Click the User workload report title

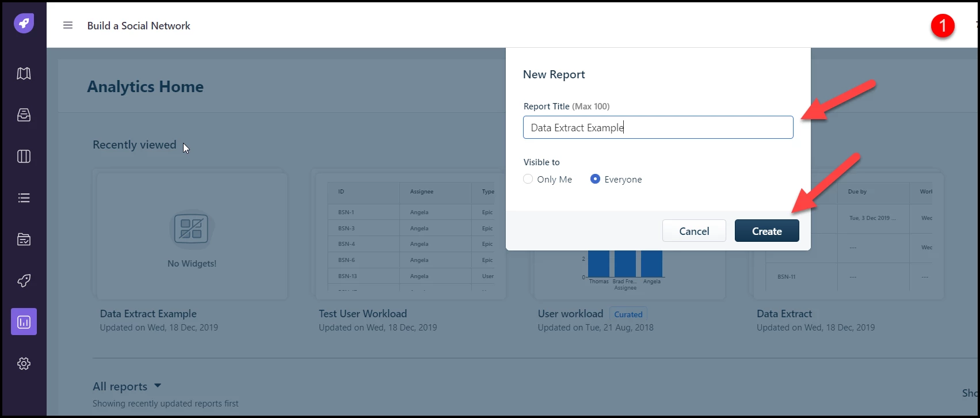pyautogui.click(x=570, y=314)
